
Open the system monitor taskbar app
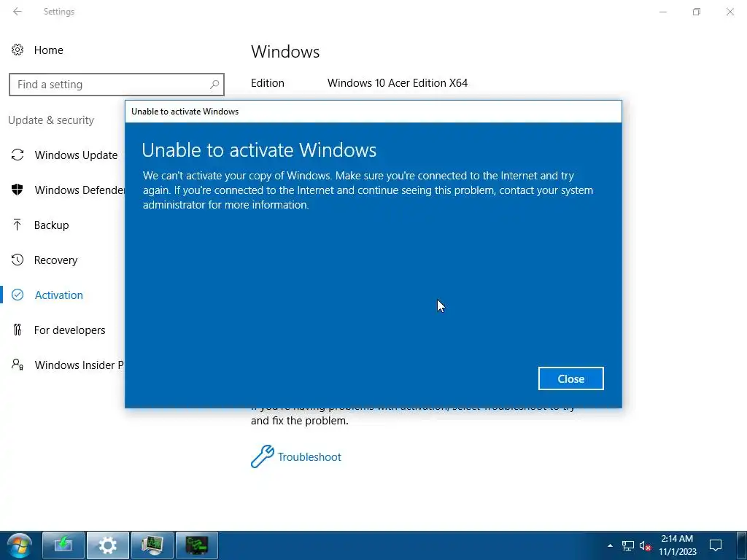152,545
